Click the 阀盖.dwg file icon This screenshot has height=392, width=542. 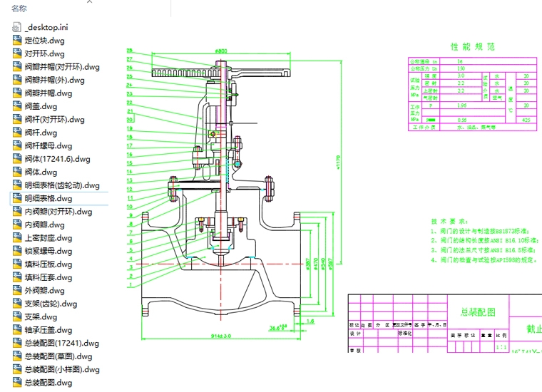click(17, 106)
